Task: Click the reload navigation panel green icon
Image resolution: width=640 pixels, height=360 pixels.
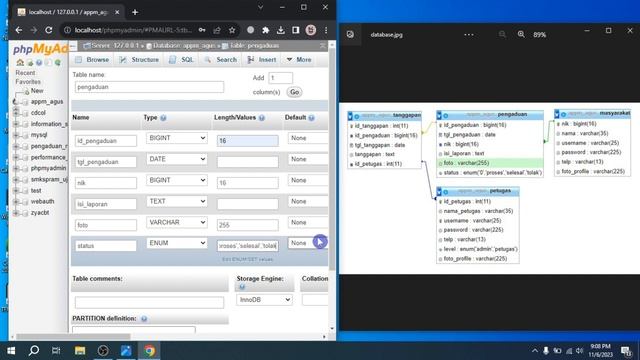Action: click(58, 62)
